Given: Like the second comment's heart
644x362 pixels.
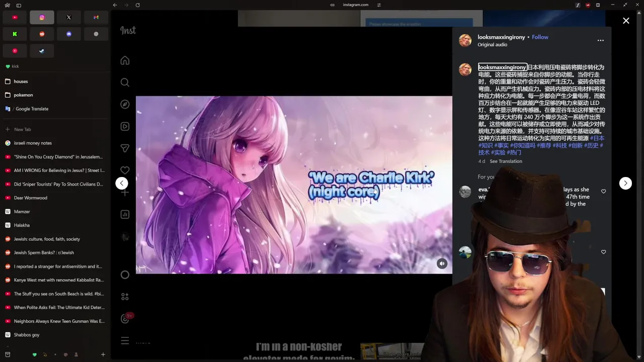Looking at the screenshot, I should pyautogui.click(x=603, y=252).
